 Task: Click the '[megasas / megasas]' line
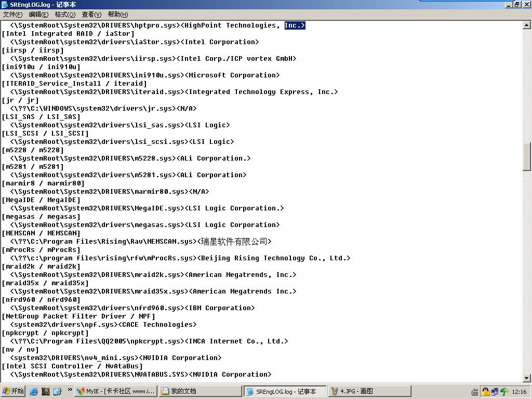[x=41, y=217]
